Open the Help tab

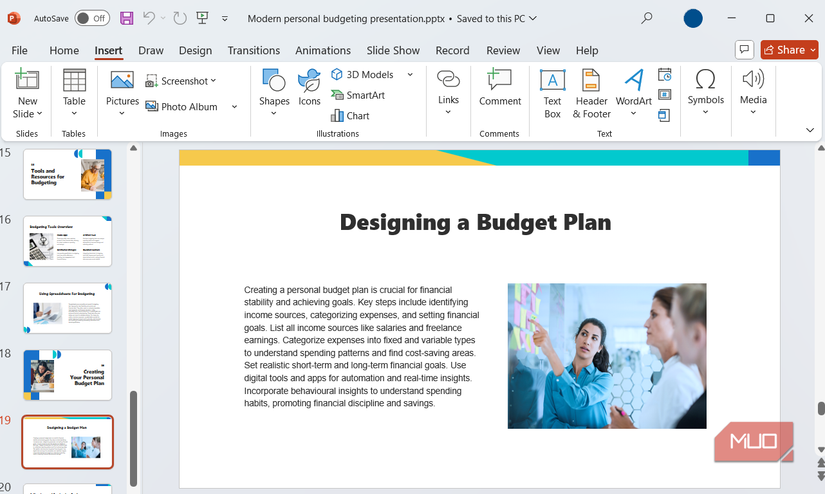pos(587,51)
